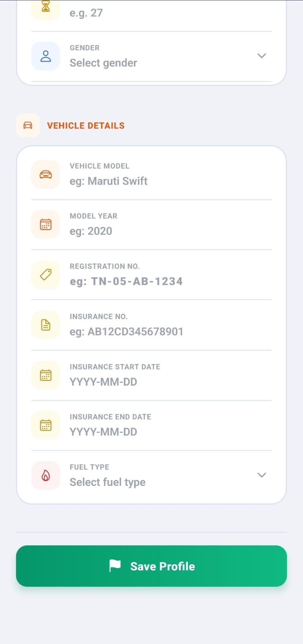Focus the Model Year input field
The image size is (303, 644).
tap(151, 225)
